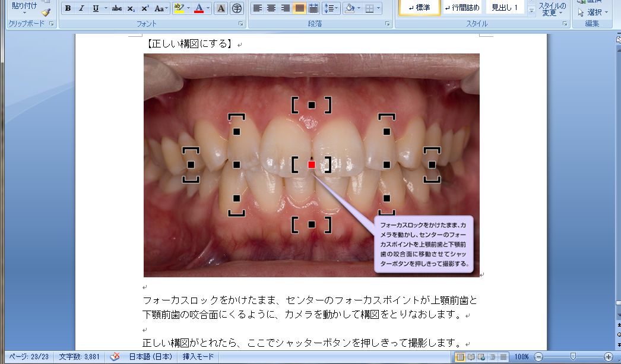Click the enclosed character 字 icon
The height and width of the screenshot is (364, 621).
[236, 8]
